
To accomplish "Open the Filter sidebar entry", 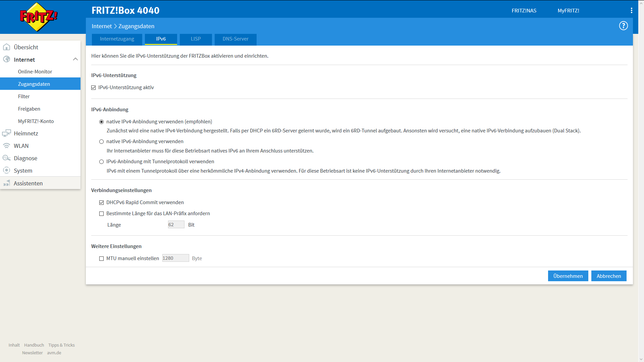I will [24, 96].
